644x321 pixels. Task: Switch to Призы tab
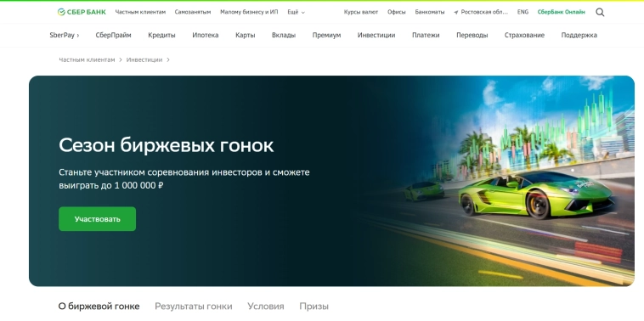coord(314,307)
